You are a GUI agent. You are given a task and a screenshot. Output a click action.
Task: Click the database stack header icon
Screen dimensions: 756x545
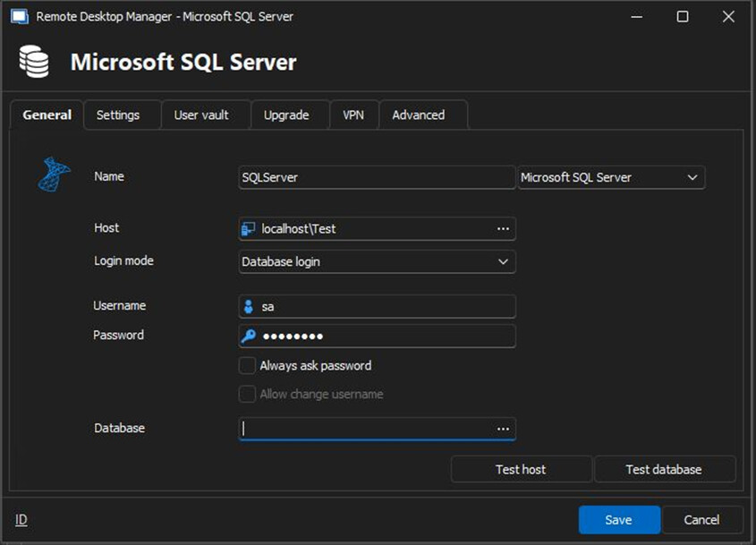(34, 61)
